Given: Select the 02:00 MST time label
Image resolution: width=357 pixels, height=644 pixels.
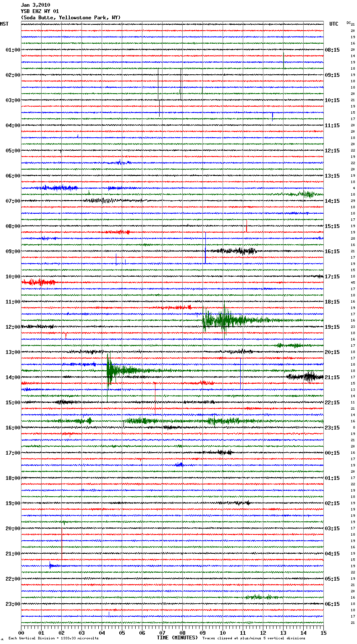Looking at the screenshot, I should tap(13, 75).
